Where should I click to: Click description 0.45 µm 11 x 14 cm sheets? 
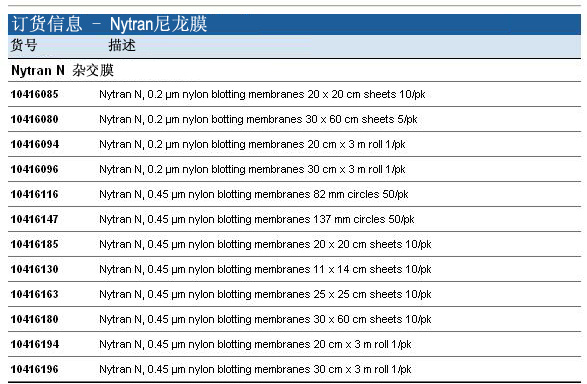click(x=265, y=269)
